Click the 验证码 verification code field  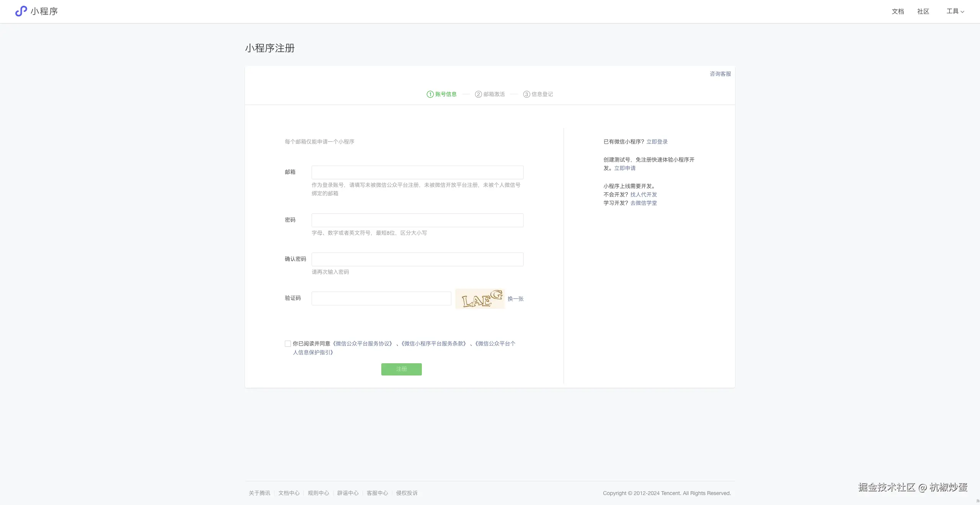381,298
